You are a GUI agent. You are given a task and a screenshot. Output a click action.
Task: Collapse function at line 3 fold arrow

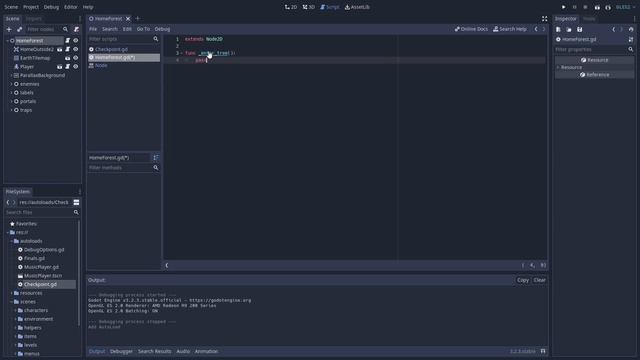182,53
